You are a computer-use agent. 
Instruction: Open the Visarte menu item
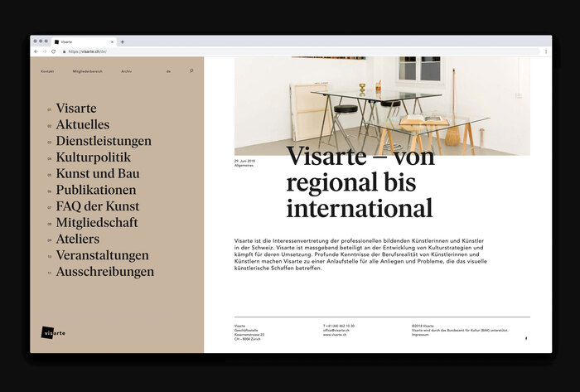(x=76, y=108)
